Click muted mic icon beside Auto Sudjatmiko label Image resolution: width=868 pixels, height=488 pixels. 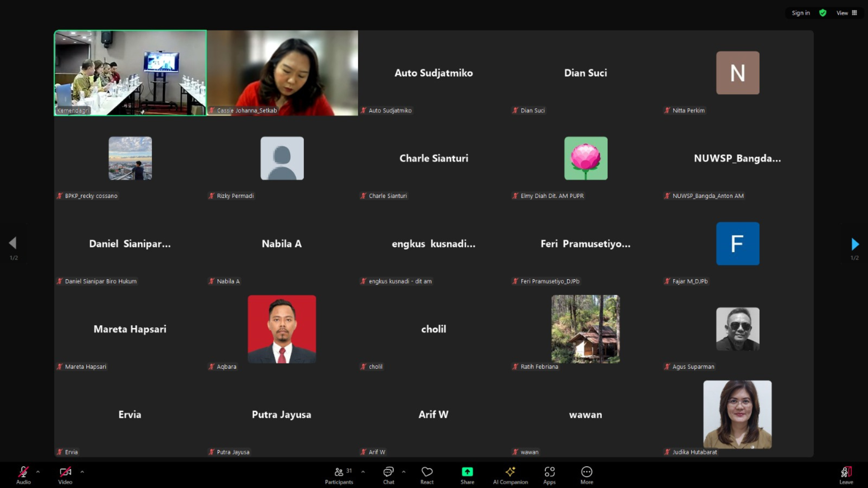(363, 110)
